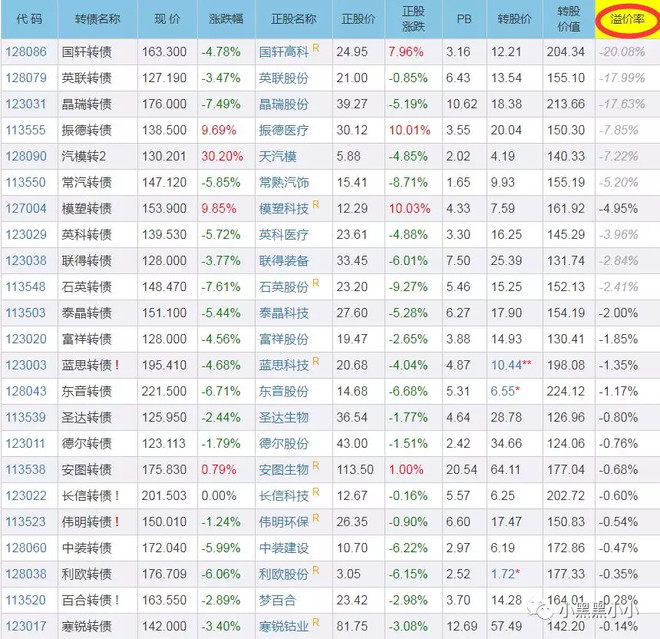Sort by the PB column header

(x=464, y=19)
